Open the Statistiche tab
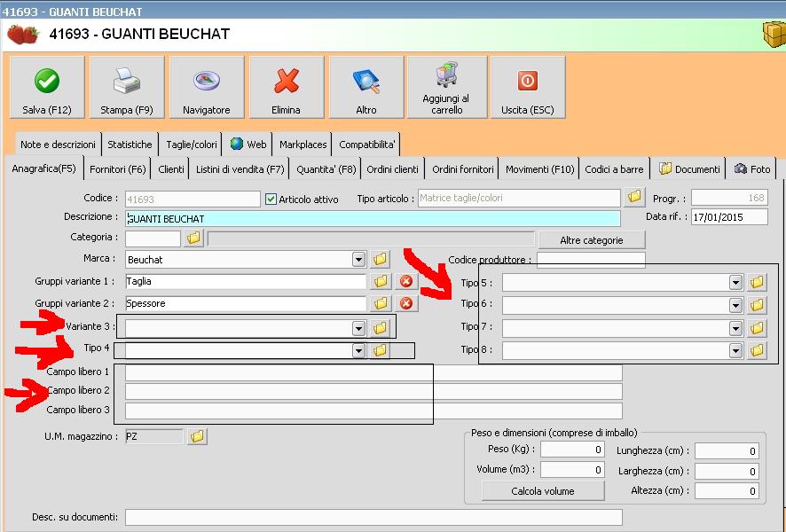The width and height of the screenshot is (786, 532). [x=130, y=145]
